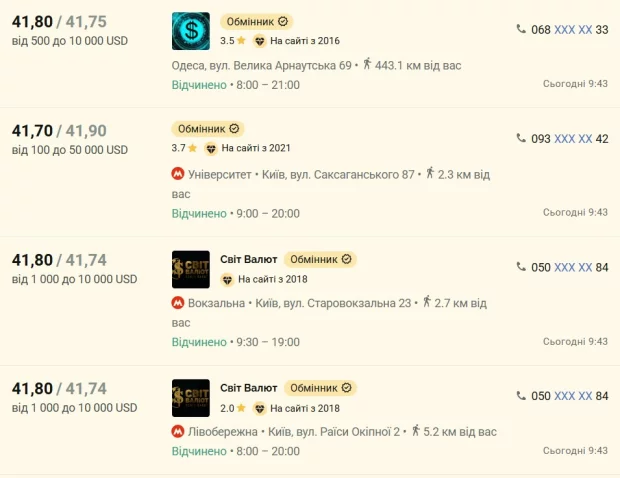The height and width of the screenshot is (478, 620).
Task: Click the Світ Валют logo at Вокзальна listing
Action: pos(191,269)
